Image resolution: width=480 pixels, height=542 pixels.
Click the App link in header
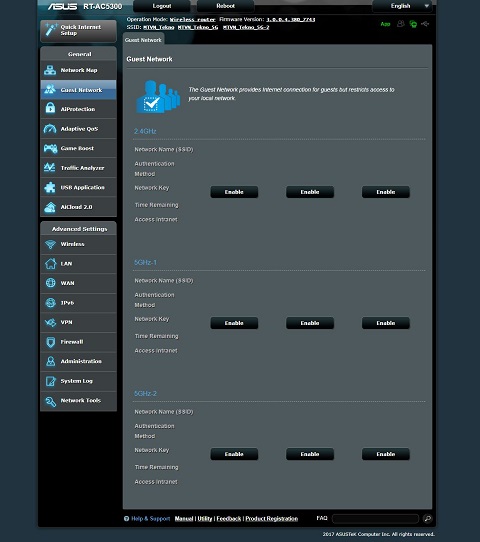[x=385, y=24]
